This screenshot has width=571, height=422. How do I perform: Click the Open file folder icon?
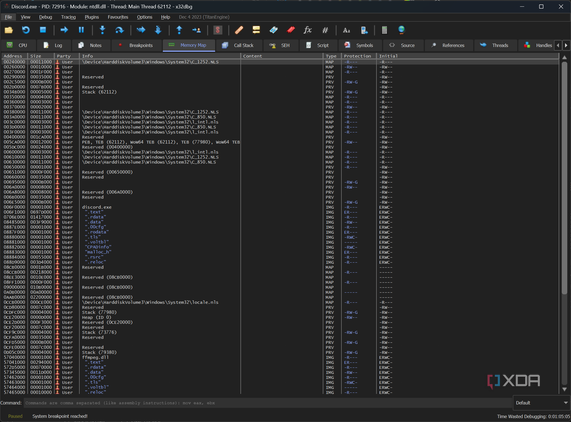pos(9,30)
